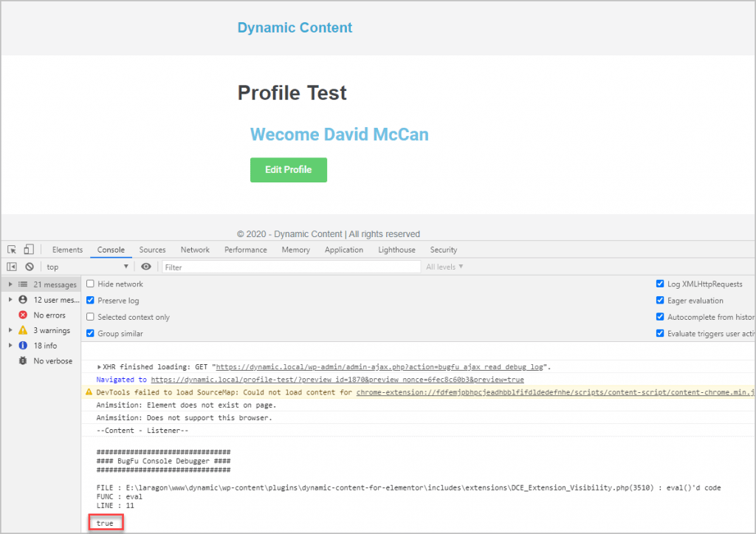This screenshot has width=756, height=534.
Task: Click the 'true' console output value
Action: (105, 523)
